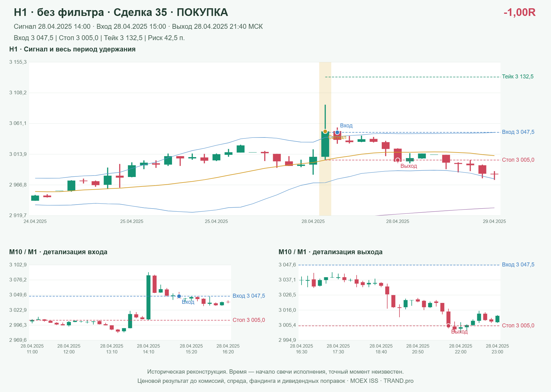Image resolution: width=551 pixels, height=392 pixels.
Task: Click the 29.04.2025 date label on H1 axis
Action: point(494,221)
